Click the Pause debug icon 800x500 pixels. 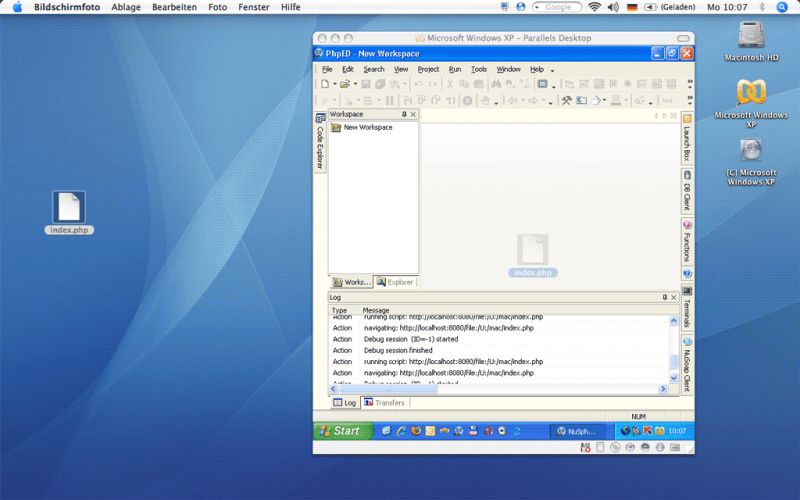click(x=390, y=101)
